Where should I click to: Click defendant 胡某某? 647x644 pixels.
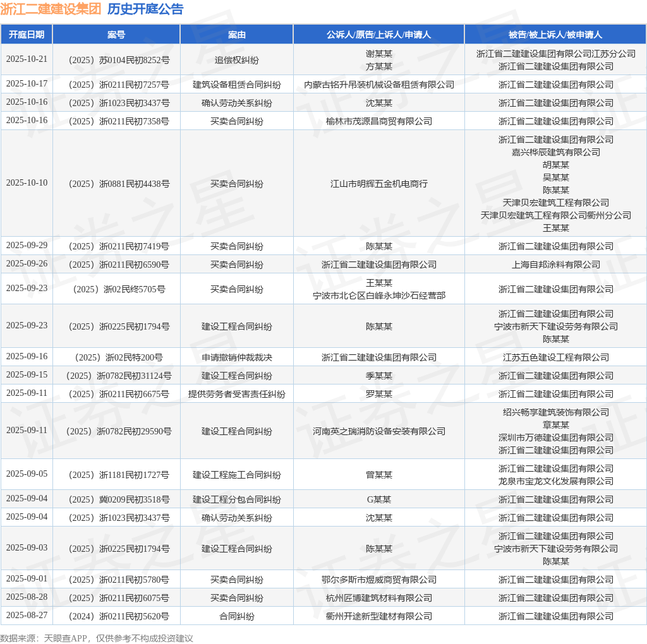click(x=556, y=165)
